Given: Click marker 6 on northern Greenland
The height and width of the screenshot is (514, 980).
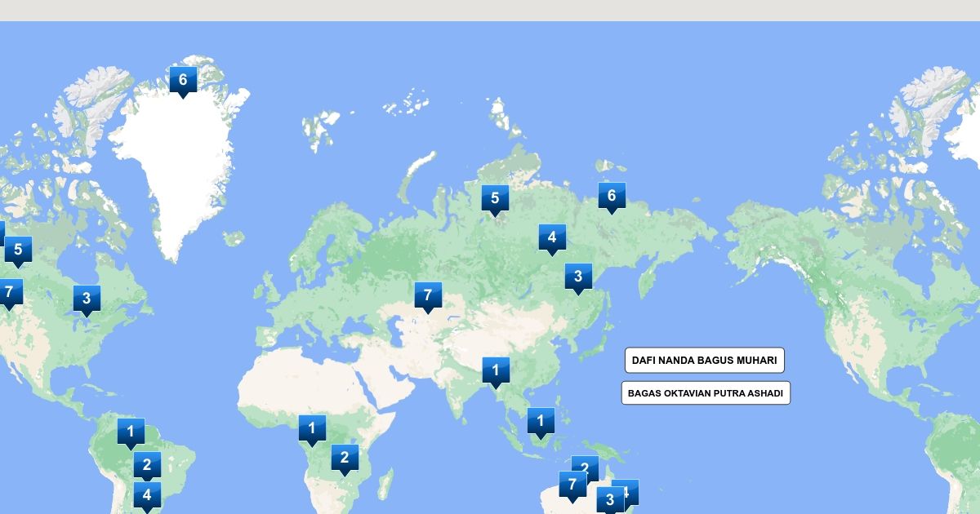Looking at the screenshot, I should tap(183, 82).
